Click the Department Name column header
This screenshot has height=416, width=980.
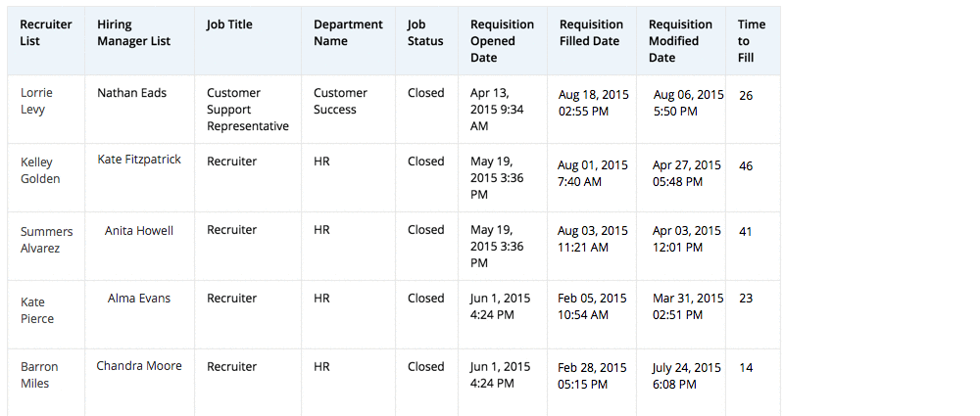348,33
